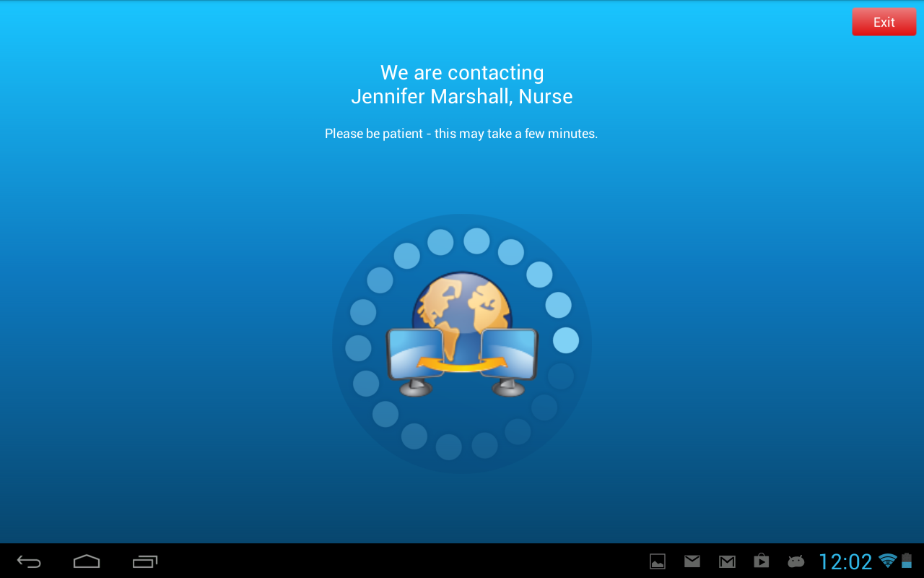Tap the Wi-Fi signal indicator

[888, 561]
